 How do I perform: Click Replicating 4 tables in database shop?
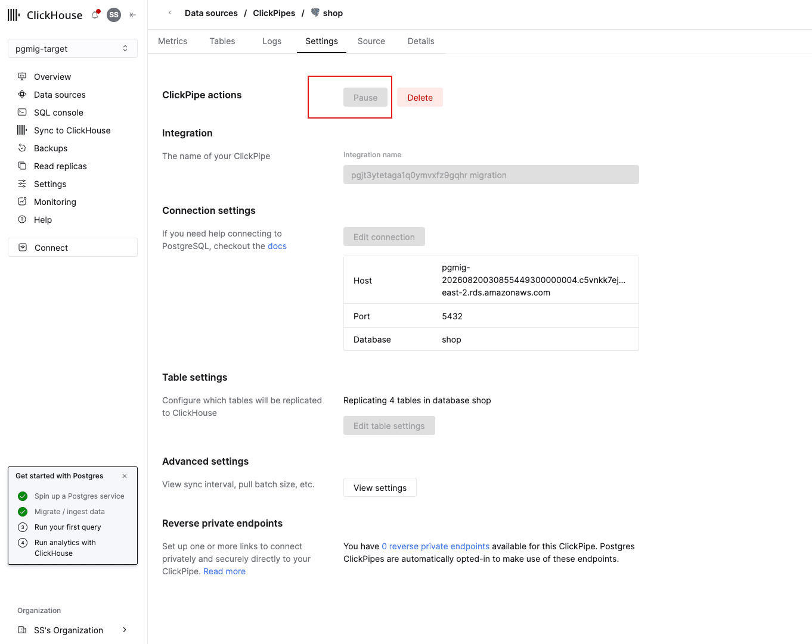click(x=417, y=400)
